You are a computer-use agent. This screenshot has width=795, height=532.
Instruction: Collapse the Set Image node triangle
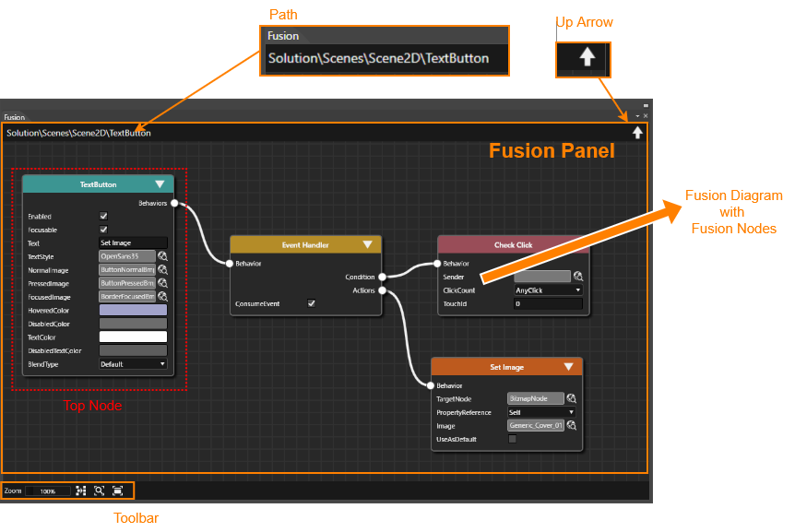tap(568, 367)
